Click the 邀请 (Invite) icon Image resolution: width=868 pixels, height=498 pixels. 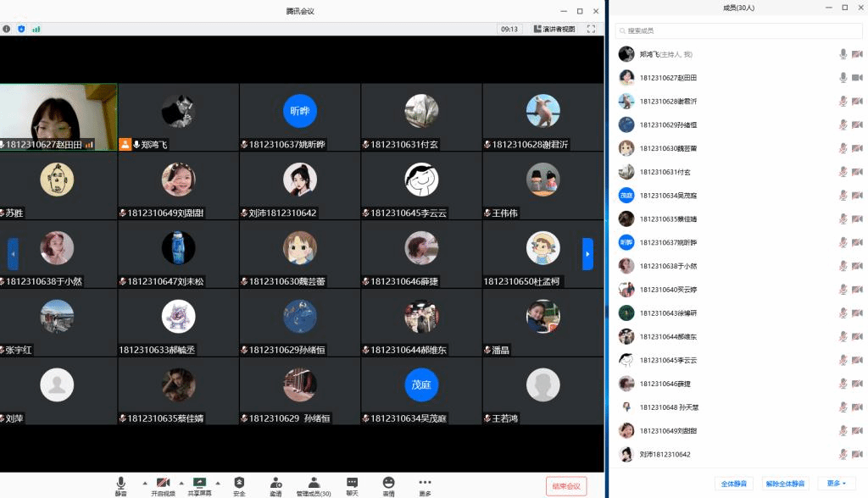[275, 484]
